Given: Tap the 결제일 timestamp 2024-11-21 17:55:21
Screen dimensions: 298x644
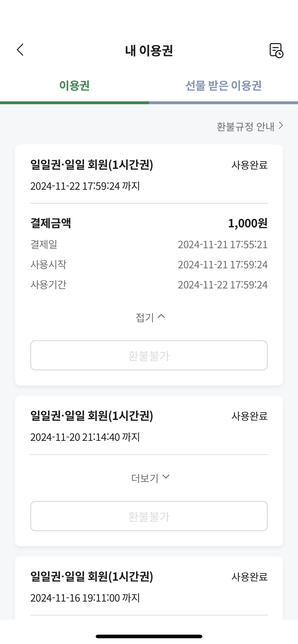Looking at the screenshot, I should coord(222,245).
